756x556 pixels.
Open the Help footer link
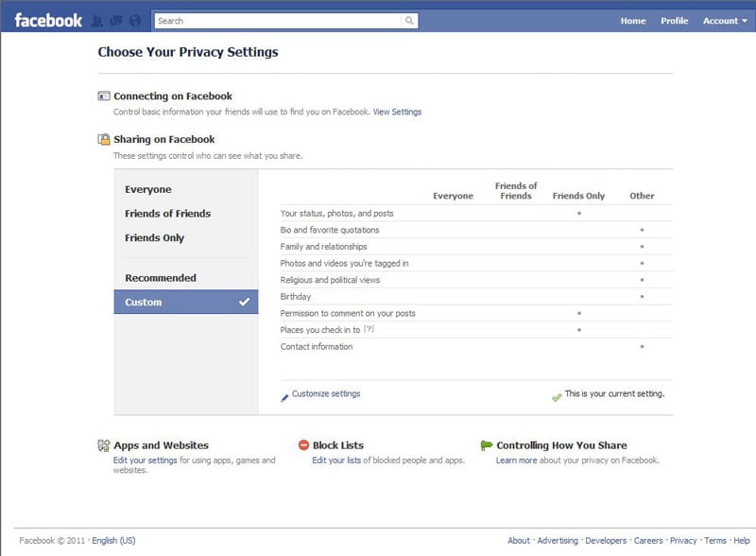pos(742,540)
